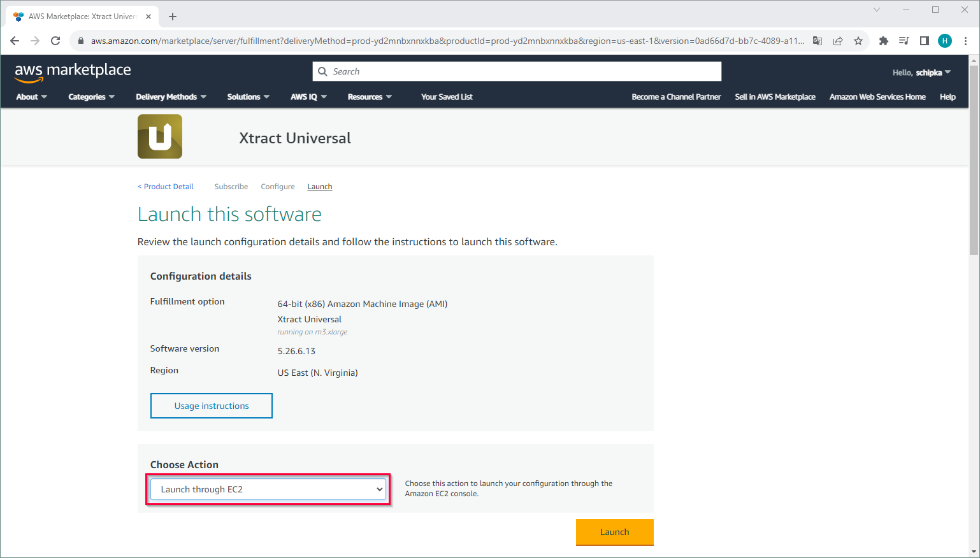Click the 'Launch this software' heading
This screenshot has height=558, width=980.
point(229,215)
